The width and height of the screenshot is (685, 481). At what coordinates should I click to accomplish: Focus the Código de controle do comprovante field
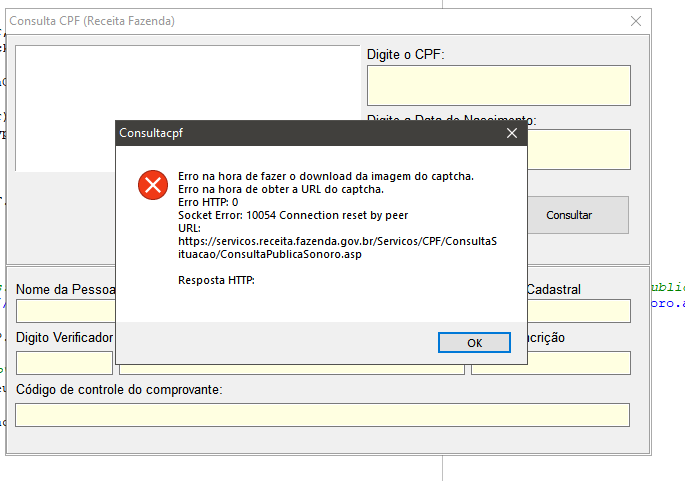322,415
